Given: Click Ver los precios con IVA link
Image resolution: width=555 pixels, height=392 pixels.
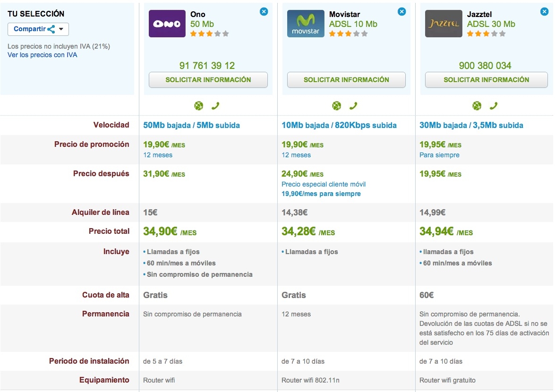Looking at the screenshot, I should 43,55.
